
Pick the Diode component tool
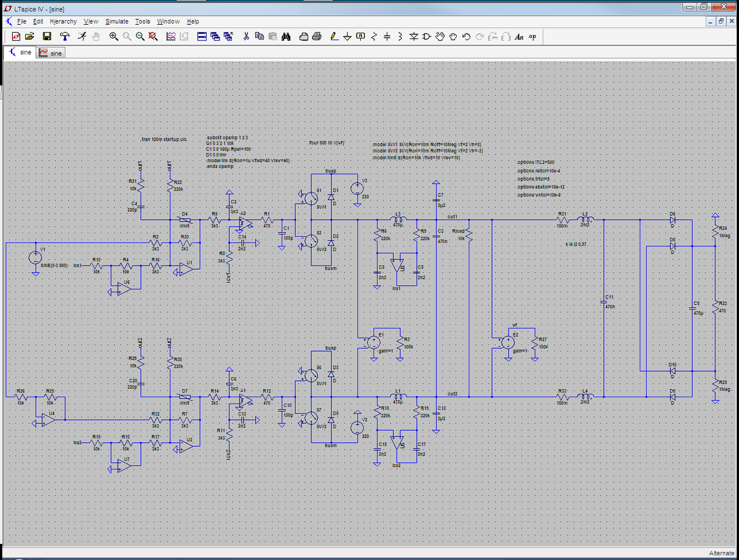[414, 36]
